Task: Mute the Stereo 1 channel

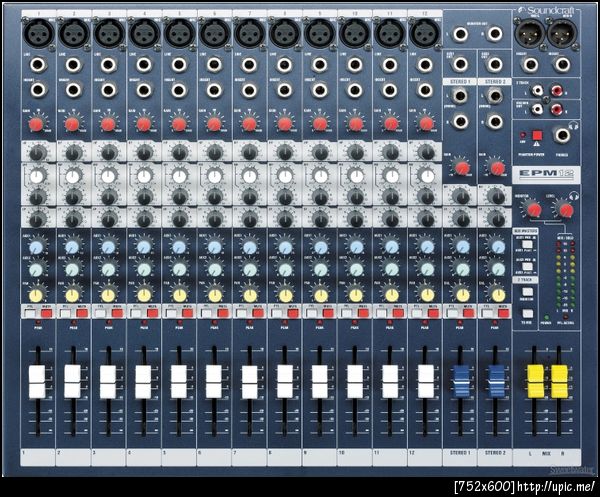Action: click(469, 314)
